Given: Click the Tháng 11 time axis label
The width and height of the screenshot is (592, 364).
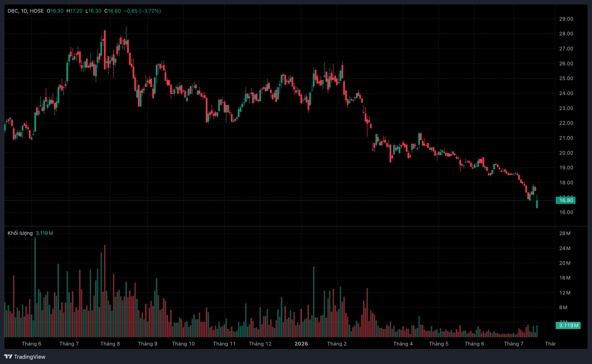Looking at the screenshot, I should tap(224, 343).
